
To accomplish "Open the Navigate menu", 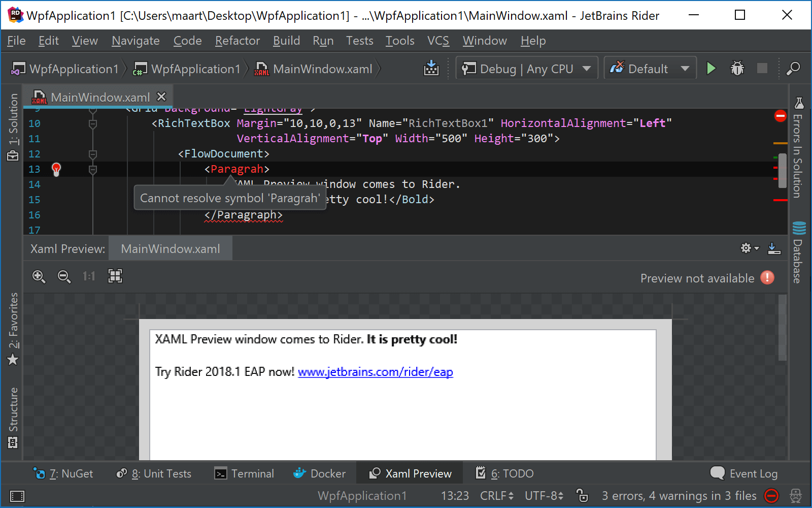I will click(x=136, y=41).
